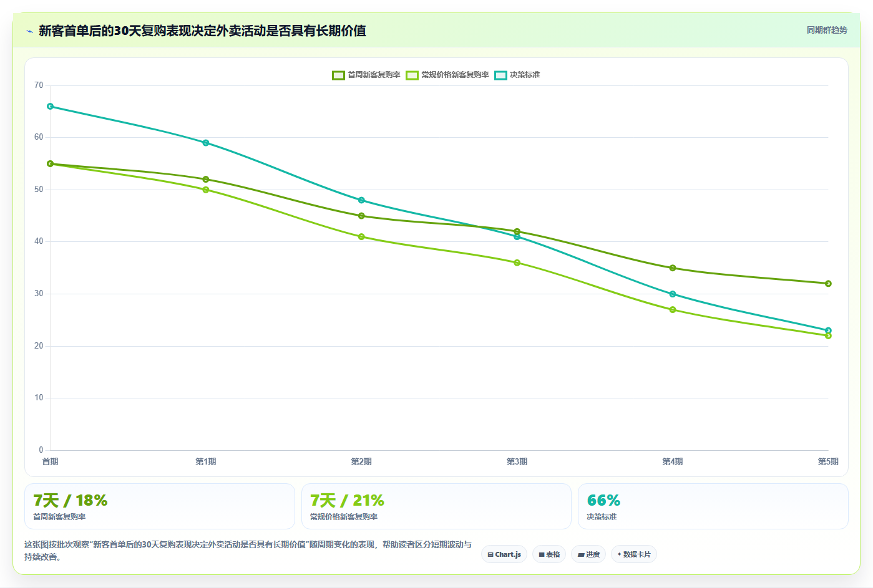Click the 常规价格新客复购率 point at 第4期 (27)
Image resolution: width=873 pixels, height=588 pixels.
(x=673, y=310)
